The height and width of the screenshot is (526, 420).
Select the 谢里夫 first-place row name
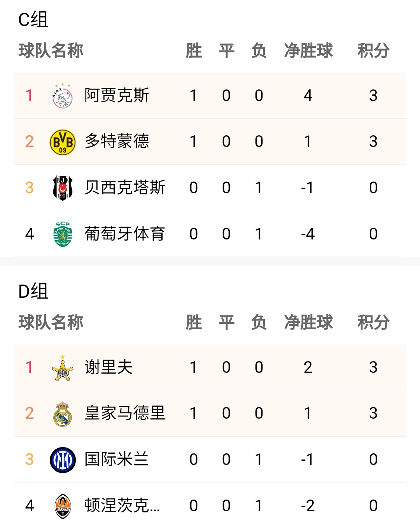pos(108,367)
